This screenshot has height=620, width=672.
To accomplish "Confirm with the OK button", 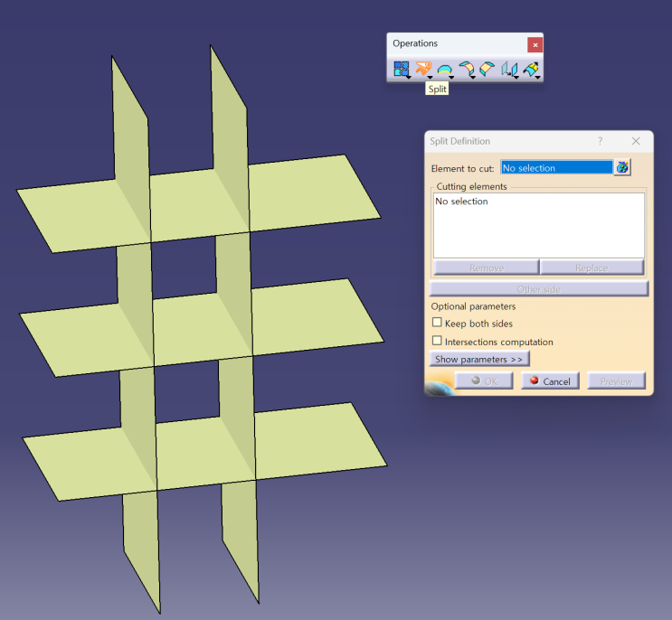I will click(x=484, y=380).
